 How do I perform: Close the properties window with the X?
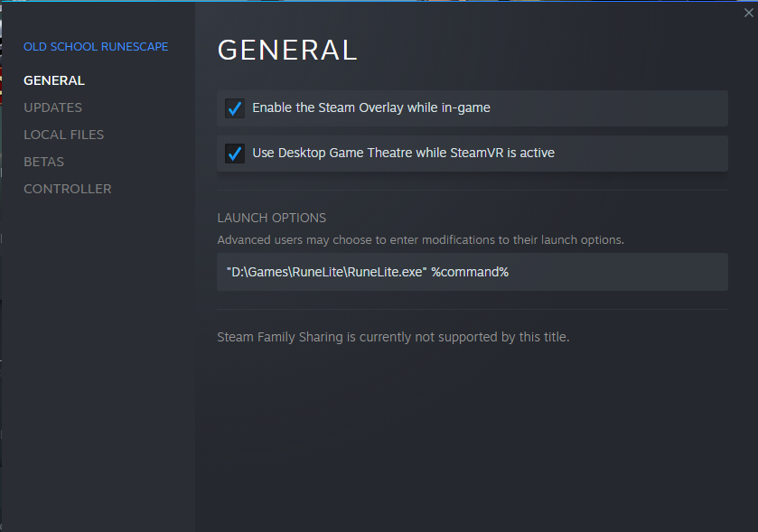pos(749,14)
